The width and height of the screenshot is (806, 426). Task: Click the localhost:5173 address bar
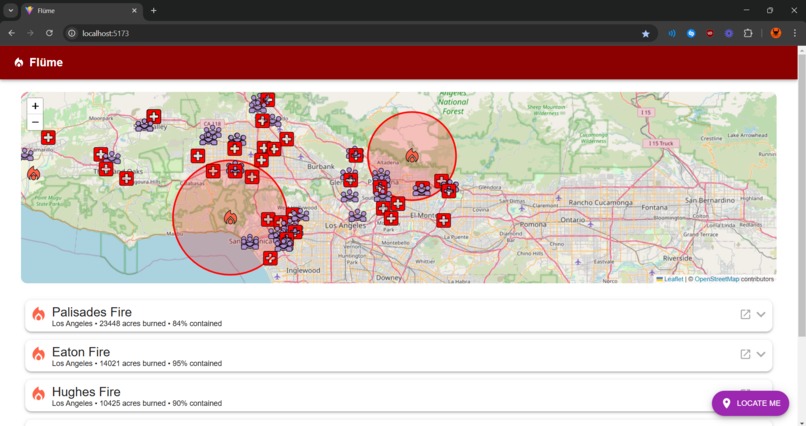(360, 33)
